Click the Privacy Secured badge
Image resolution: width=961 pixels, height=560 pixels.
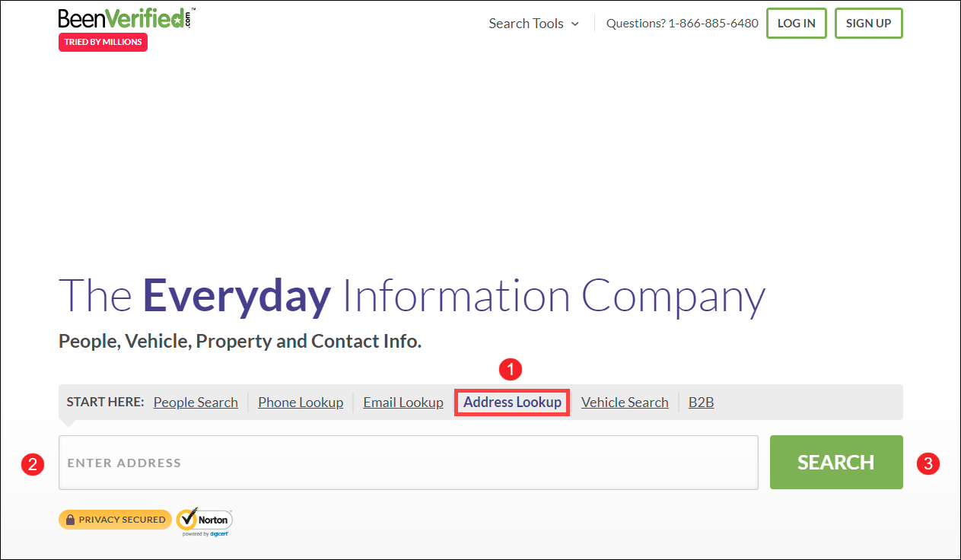pyautogui.click(x=115, y=520)
